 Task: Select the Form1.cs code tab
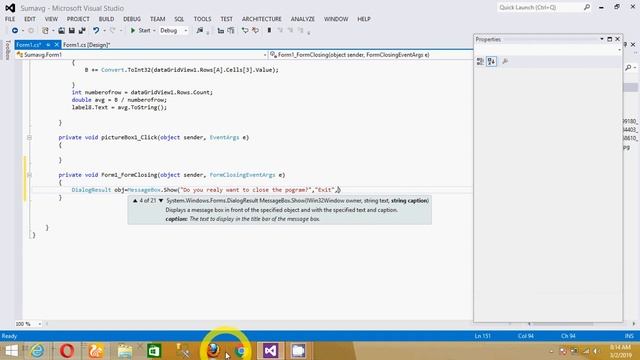pos(29,45)
